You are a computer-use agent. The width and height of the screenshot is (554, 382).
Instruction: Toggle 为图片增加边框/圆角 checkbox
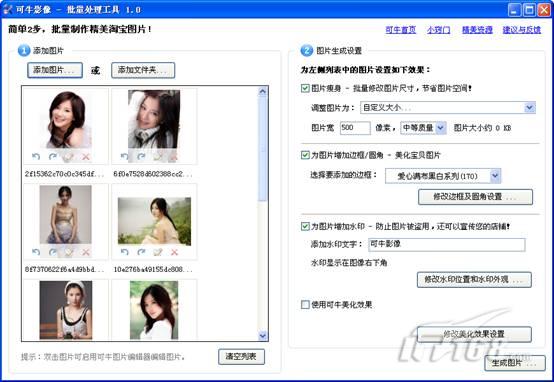coord(305,155)
